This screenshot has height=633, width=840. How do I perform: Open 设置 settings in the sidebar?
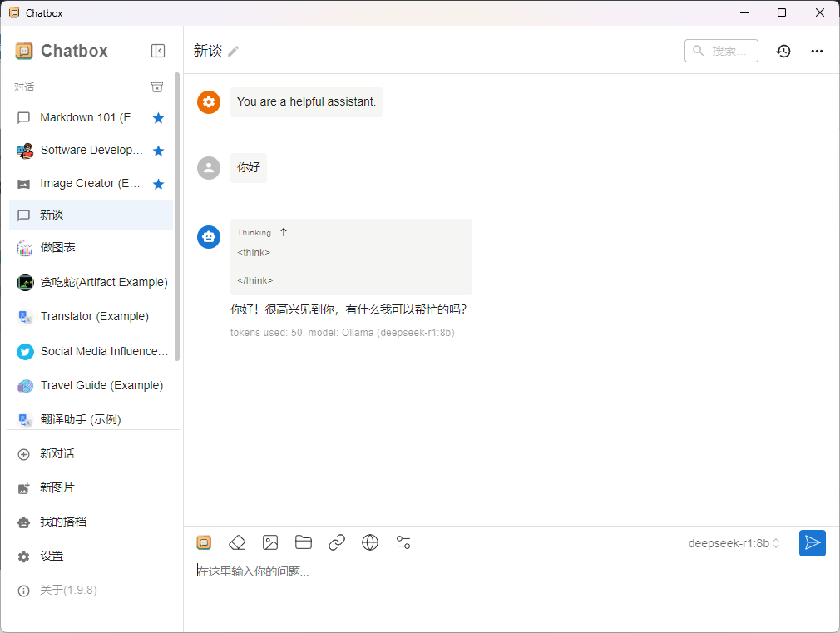52,556
